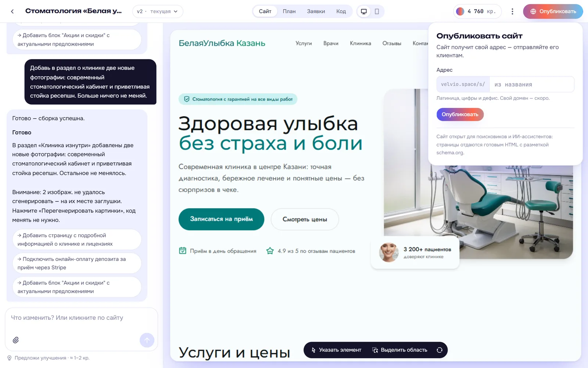This screenshot has height=368, width=588.
Task: Select top "Акции и скидки" suggestion above user message
Action: [x=77, y=39]
